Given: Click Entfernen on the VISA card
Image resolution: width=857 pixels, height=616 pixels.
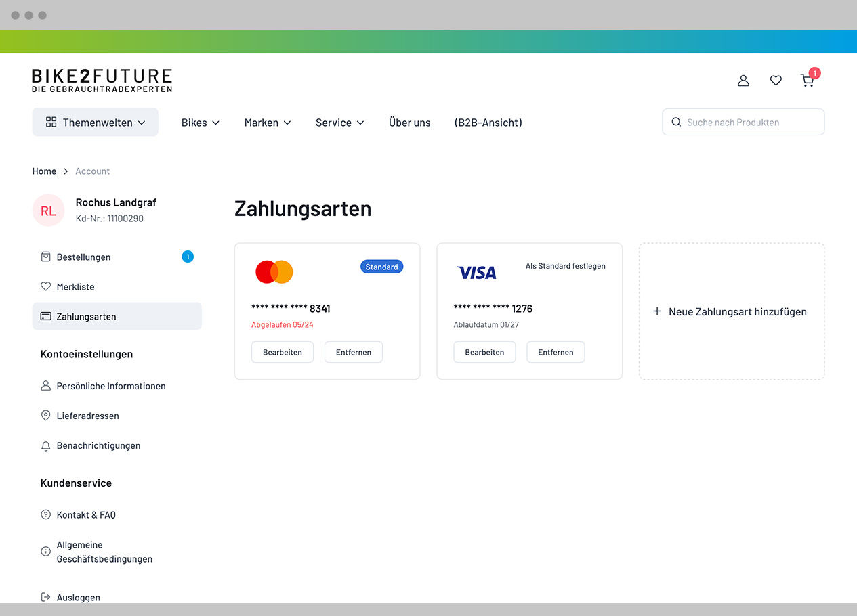Looking at the screenshot, I should [x=556, y=352].
